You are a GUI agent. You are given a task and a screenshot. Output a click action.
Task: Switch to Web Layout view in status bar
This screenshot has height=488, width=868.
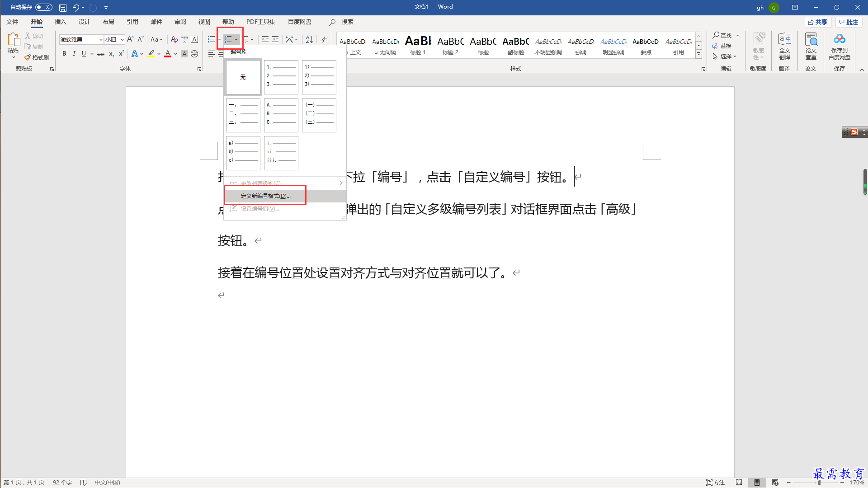[x=775, y=483]
